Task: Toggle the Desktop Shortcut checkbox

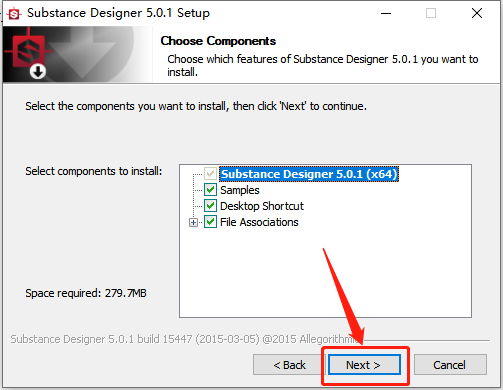Action: click(210, 206)
